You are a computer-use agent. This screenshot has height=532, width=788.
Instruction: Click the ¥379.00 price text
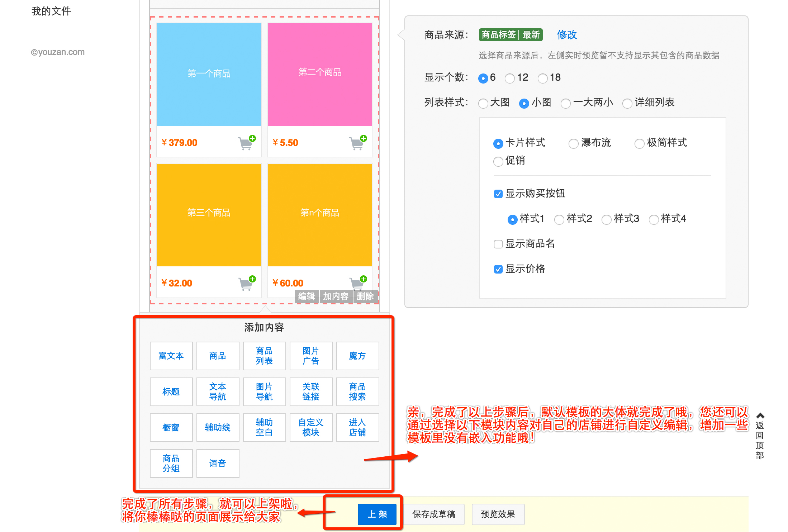pos(179,143)
